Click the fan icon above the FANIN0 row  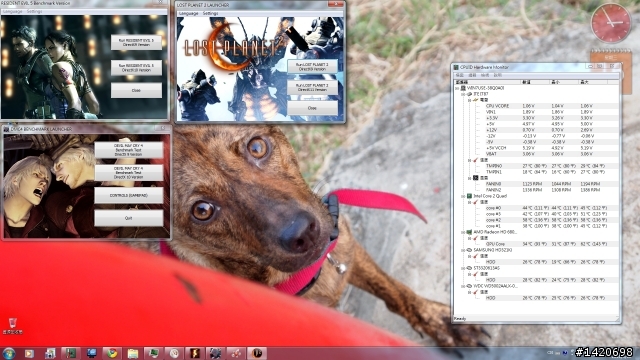[476, 178]
